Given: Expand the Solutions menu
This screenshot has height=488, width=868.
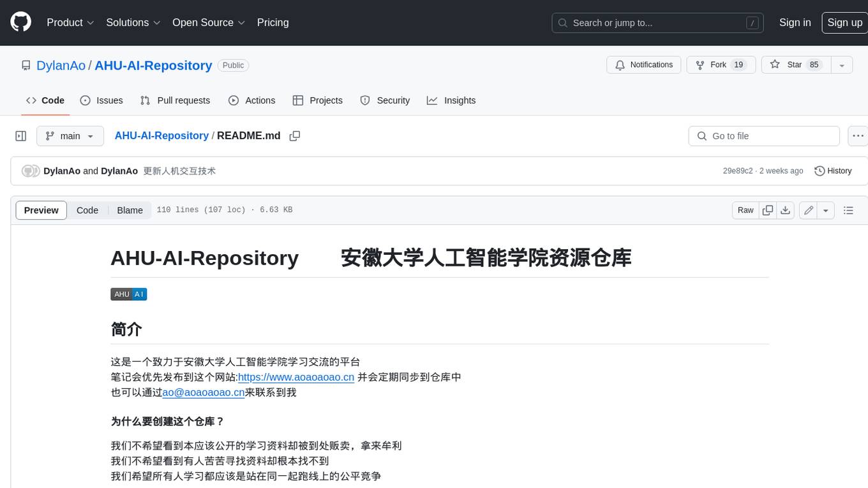Looking at the screenshot, I should click(132, 22).
